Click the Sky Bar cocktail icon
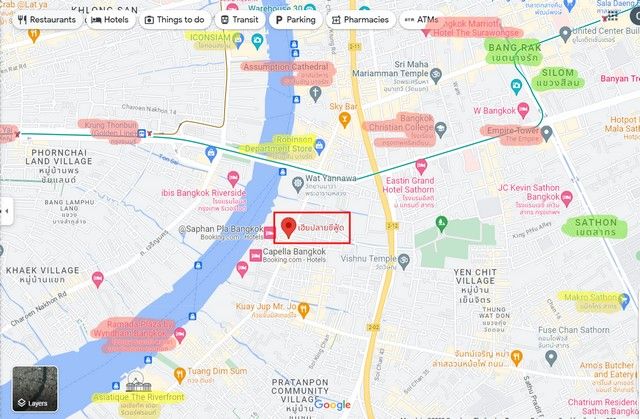Screen dimensions: 640x419 pos(345,120)
